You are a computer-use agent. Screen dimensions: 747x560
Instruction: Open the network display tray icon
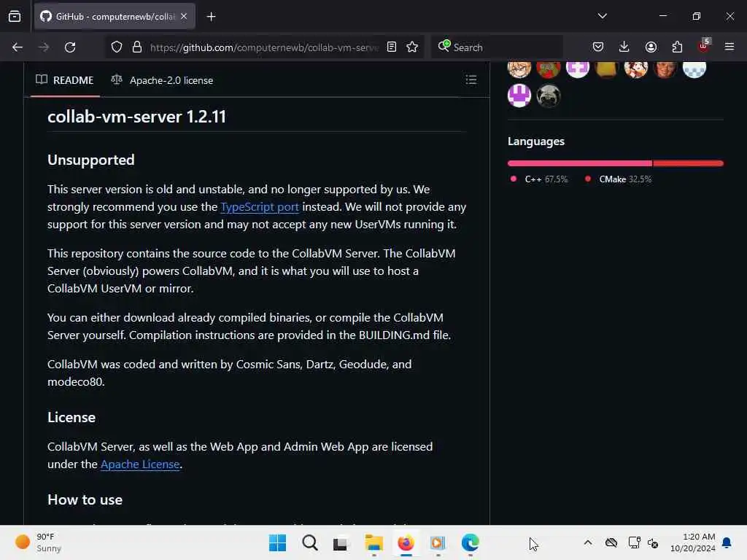634,542
